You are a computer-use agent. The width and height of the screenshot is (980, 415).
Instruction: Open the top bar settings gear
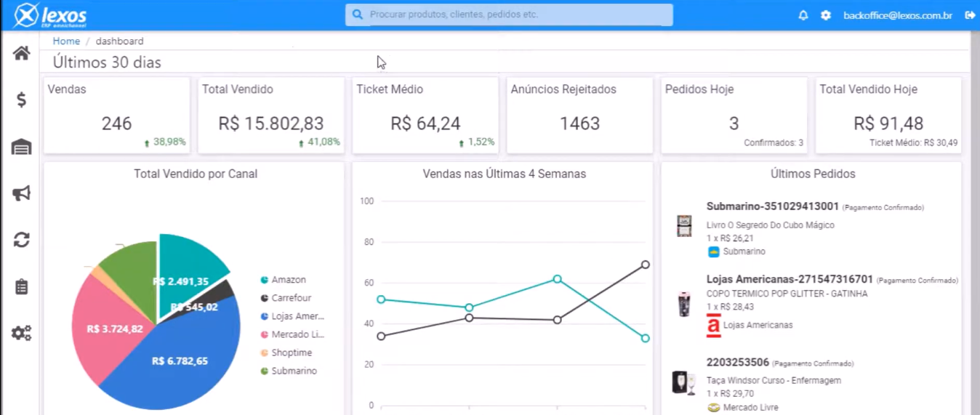pyautogui.click(x=826, y=15)
